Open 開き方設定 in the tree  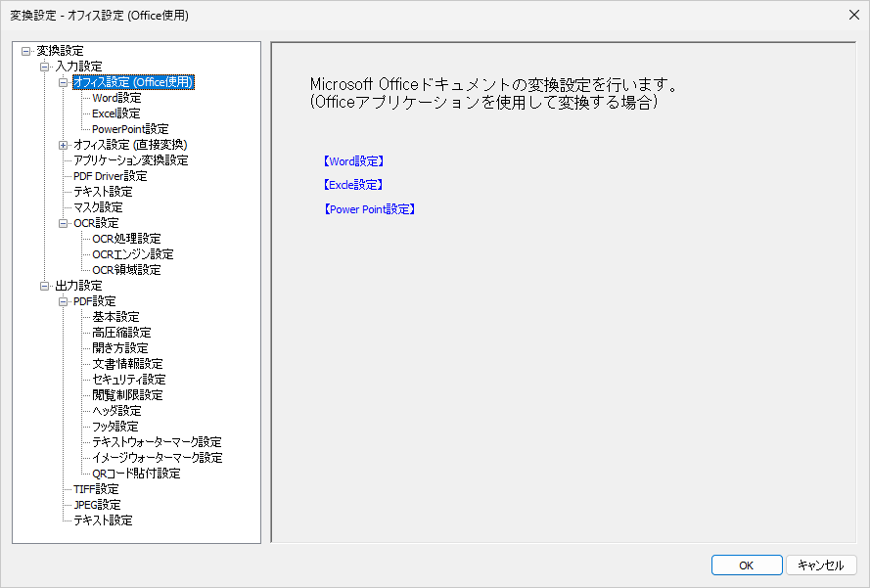click(120, 348)
